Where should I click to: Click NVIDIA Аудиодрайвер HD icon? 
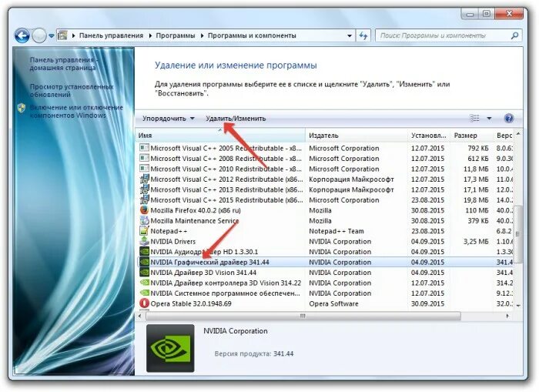[x=145, y=251]
